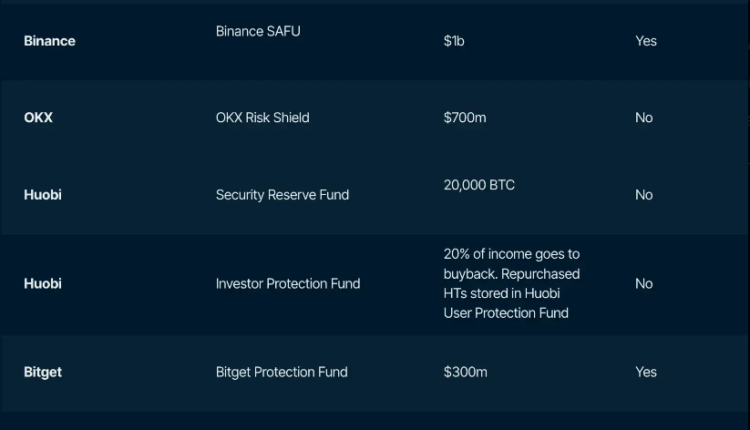The width and height of the screenshot is (750, 430).
Task: Select the Bitget Protection Fund text
Action: pos(281,372)
